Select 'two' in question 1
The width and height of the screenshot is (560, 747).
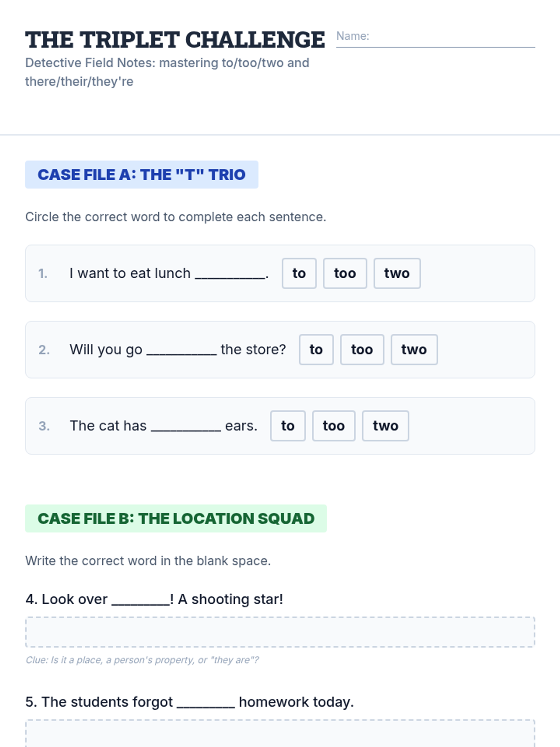[x=397, y=274]
